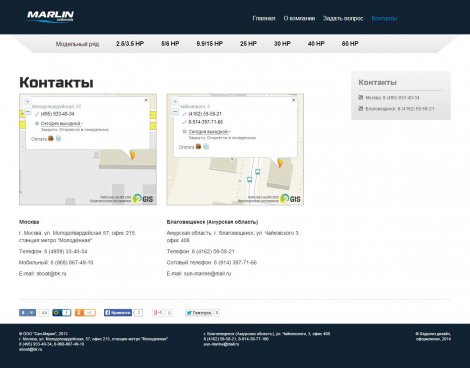Go to the 'Главная' page
The width and height of the screenshot is (470, 368).
264,18
